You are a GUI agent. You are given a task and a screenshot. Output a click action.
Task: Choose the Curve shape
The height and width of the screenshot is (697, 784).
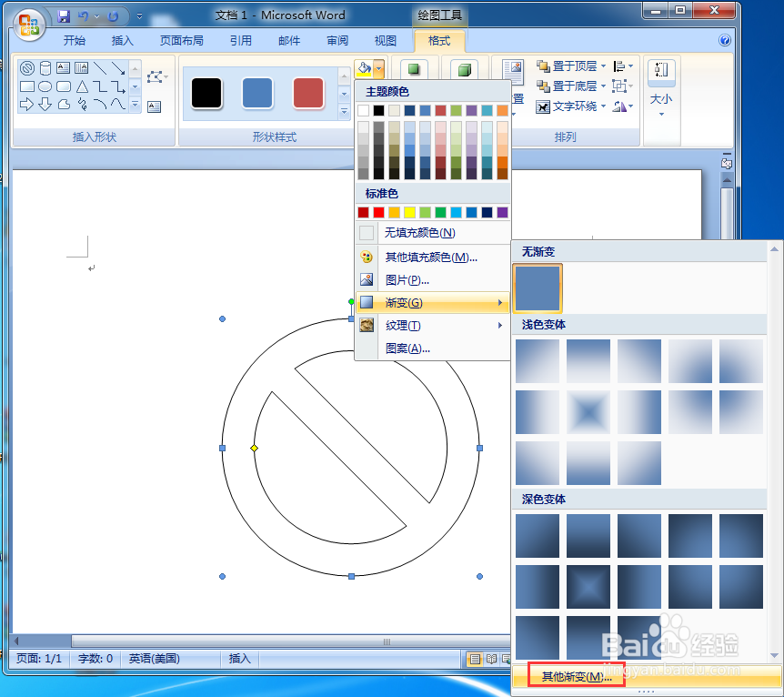click(118, 104)
